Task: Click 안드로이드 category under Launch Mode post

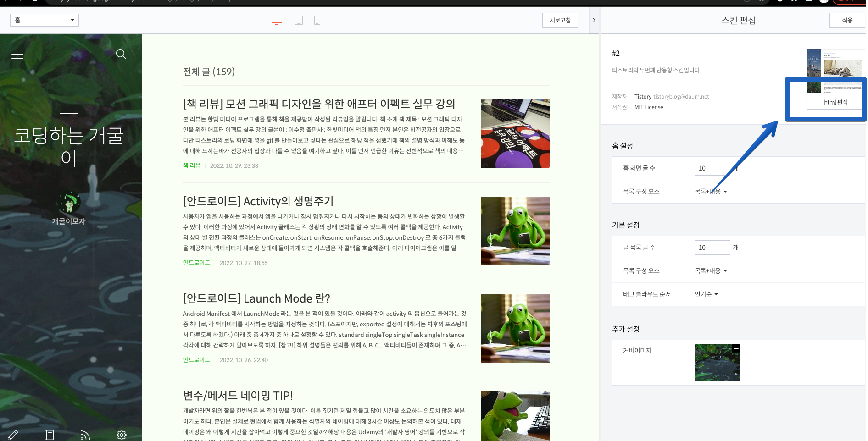Action: [196, 360]
